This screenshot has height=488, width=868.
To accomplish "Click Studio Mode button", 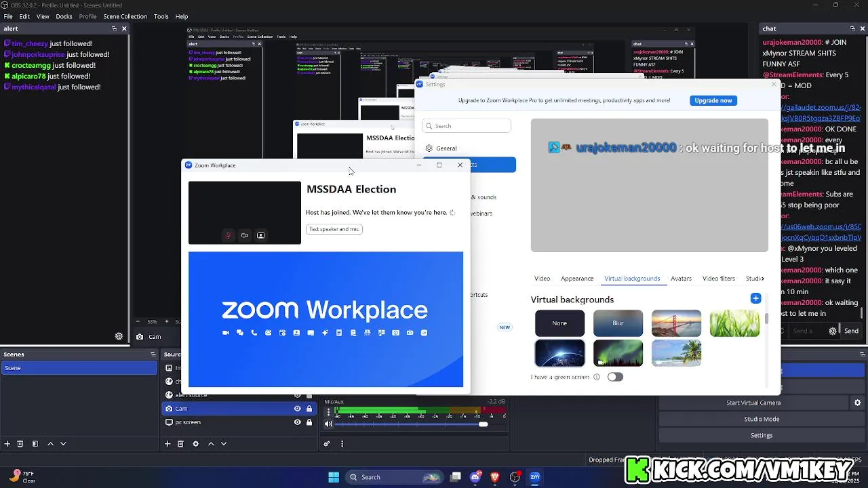I will (x=762, y=419).
